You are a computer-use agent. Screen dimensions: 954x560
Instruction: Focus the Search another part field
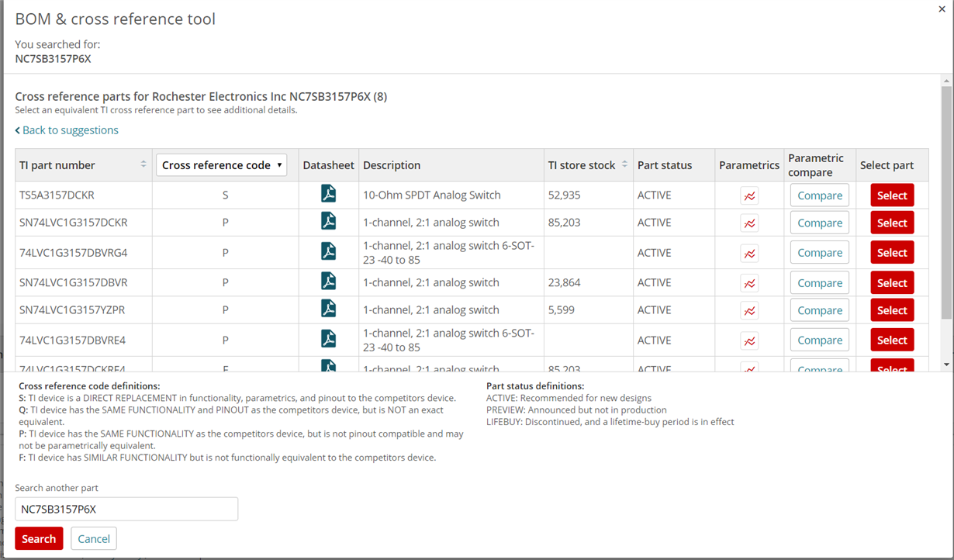[x=126, y=509]
